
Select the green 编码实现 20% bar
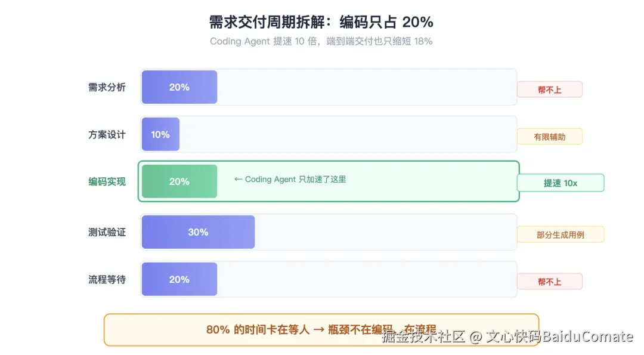[x=179, y=181]
